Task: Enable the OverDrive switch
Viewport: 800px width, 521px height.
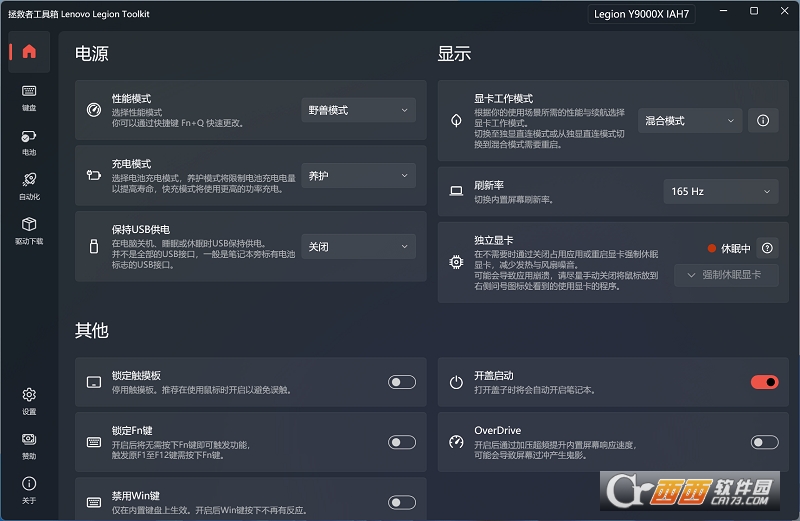Action: (764, 442)
